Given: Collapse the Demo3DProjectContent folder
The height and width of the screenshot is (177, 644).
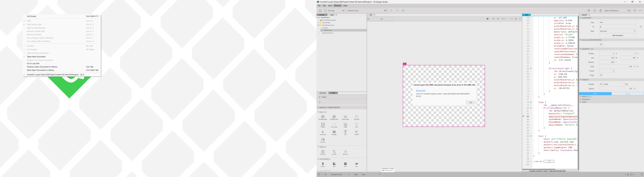Looking at the screenshot, I should click(318, 25).
